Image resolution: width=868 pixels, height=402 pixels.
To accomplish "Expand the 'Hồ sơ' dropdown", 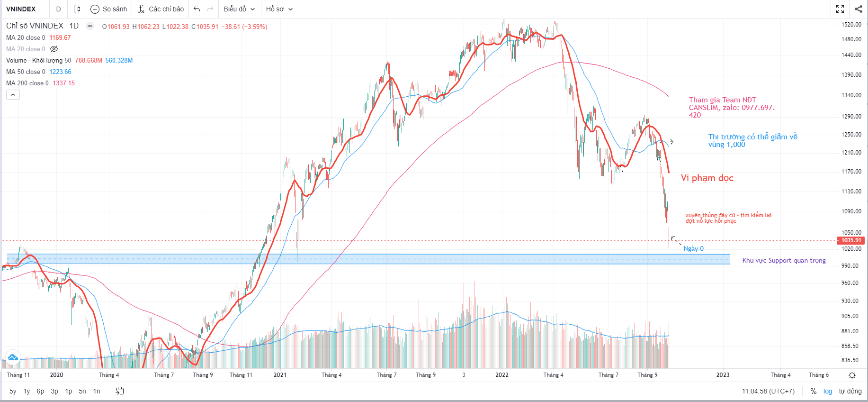I will coord(279,9).
